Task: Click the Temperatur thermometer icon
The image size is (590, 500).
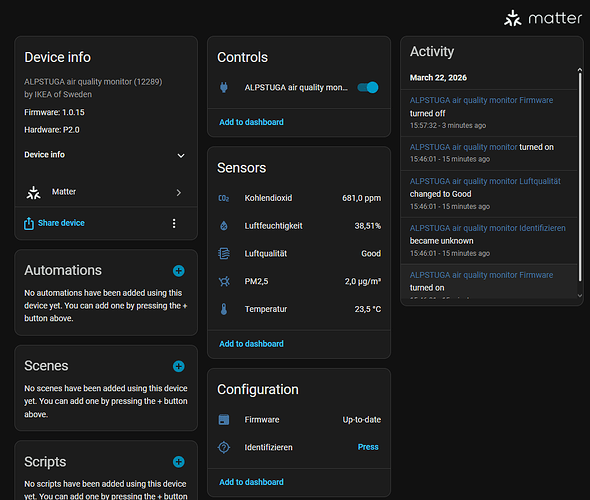Action: tap(224, 309)
